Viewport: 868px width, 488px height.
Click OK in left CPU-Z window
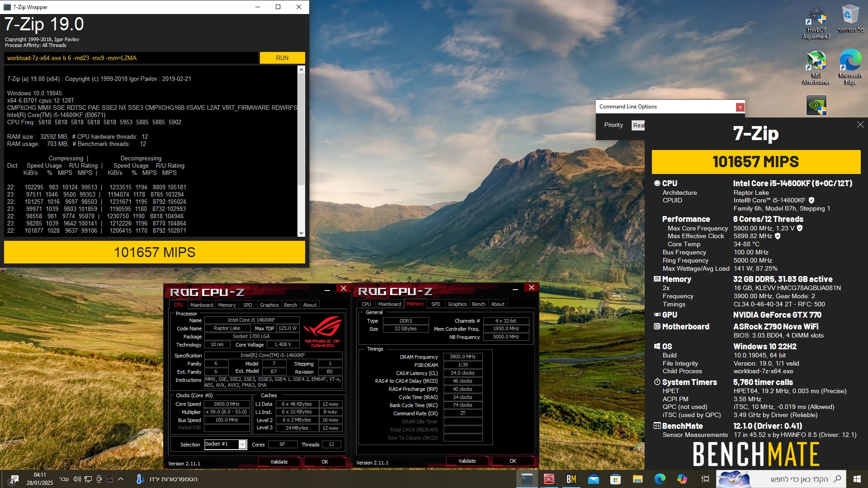pyautogui.click(x=325, y=461)
